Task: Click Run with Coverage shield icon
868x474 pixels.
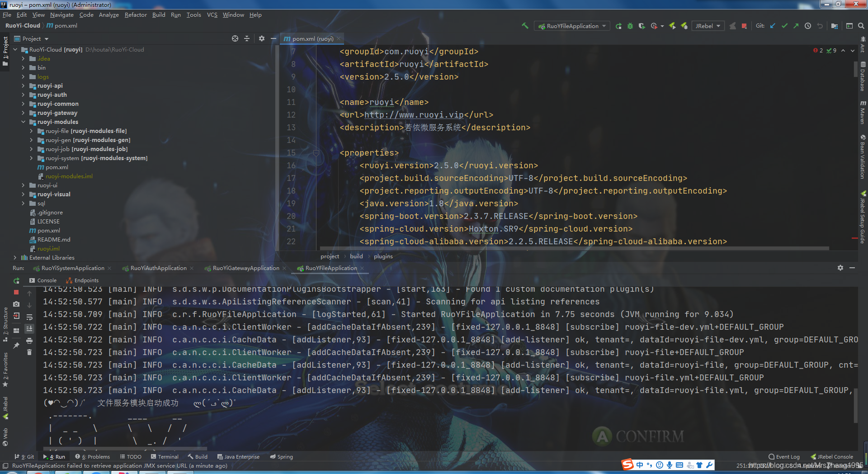Action: 642,26
